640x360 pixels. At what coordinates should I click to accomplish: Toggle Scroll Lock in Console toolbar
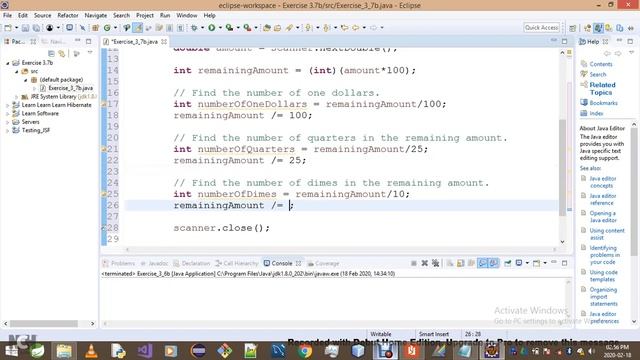point(460,263)
